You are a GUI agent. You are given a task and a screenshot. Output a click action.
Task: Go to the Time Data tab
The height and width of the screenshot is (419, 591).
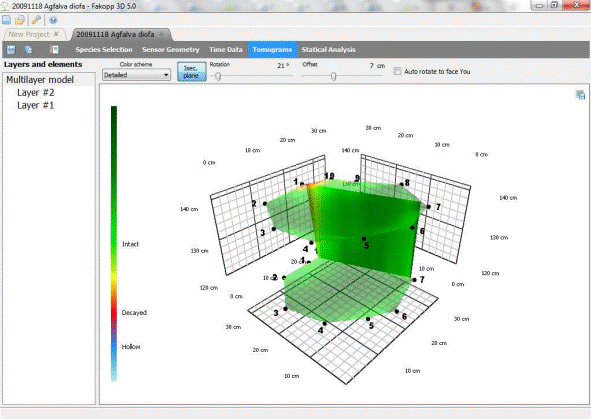click(226, 50)
